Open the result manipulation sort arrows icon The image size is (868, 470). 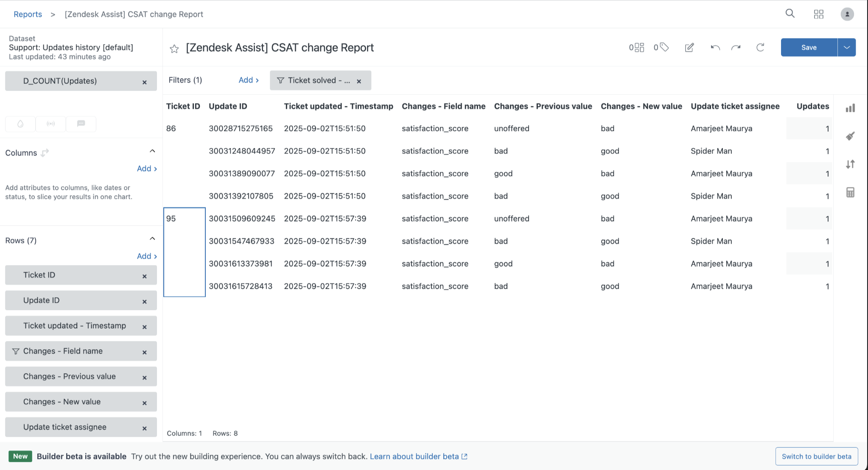pos(850,164)
